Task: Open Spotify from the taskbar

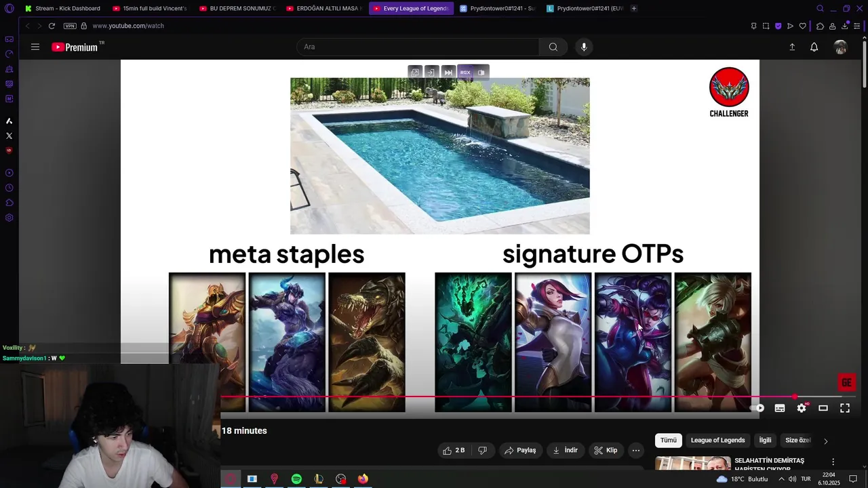Action: click(x=296, y=479)
